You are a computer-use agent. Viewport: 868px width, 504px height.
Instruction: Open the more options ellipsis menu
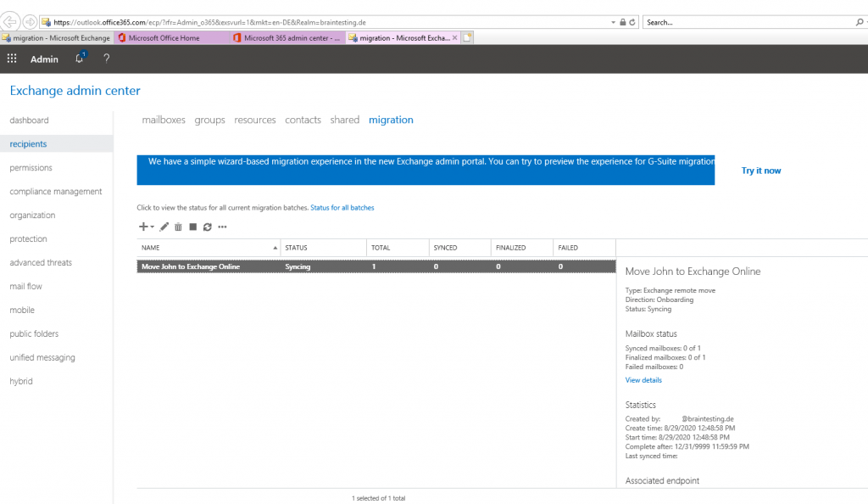pyautogui.click(x=222, y=227)
